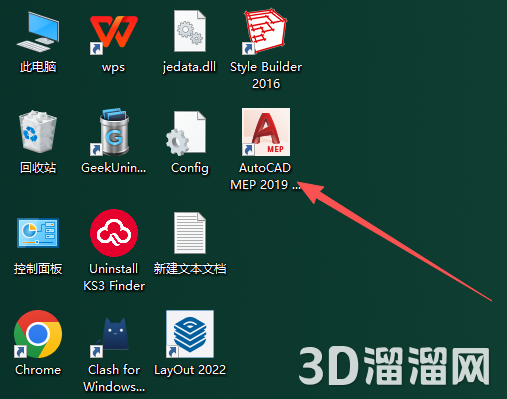Screen dimensions: 507x399
Task: Click the "控制面板" label text
Action: click(x=38, y=269)
